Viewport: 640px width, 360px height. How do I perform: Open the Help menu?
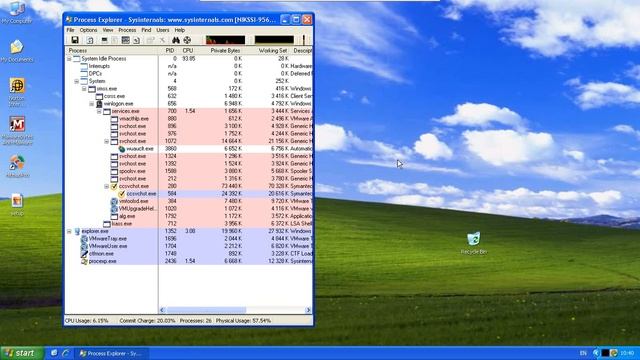click(x=180, y=30)
